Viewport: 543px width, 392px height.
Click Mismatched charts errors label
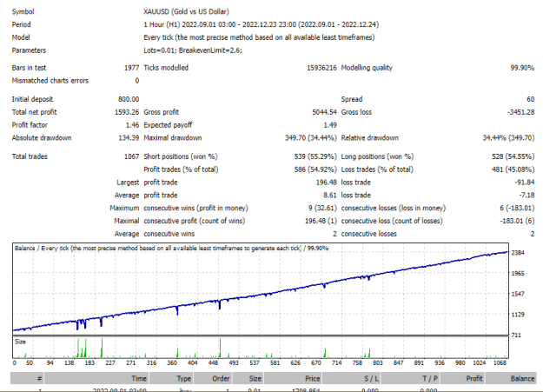coord(50,81)
